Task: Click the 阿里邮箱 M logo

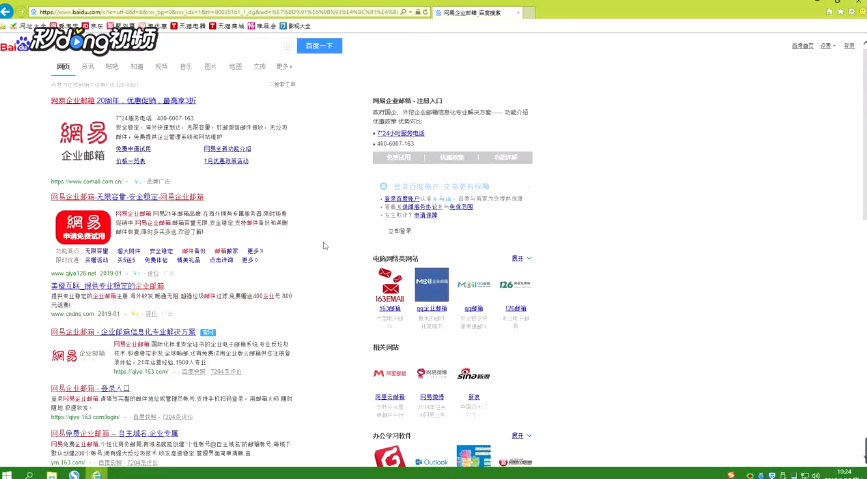Action: (x=390, y=373)
